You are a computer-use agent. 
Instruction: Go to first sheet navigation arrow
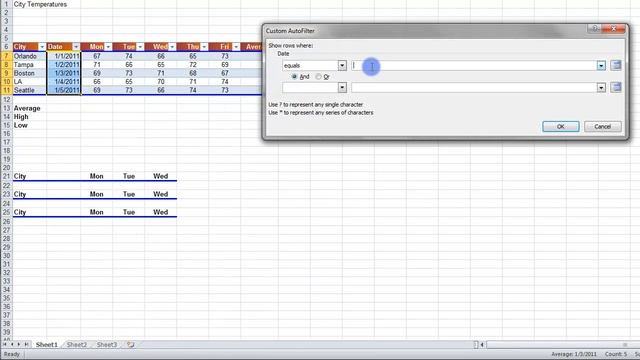click(4, 344)
